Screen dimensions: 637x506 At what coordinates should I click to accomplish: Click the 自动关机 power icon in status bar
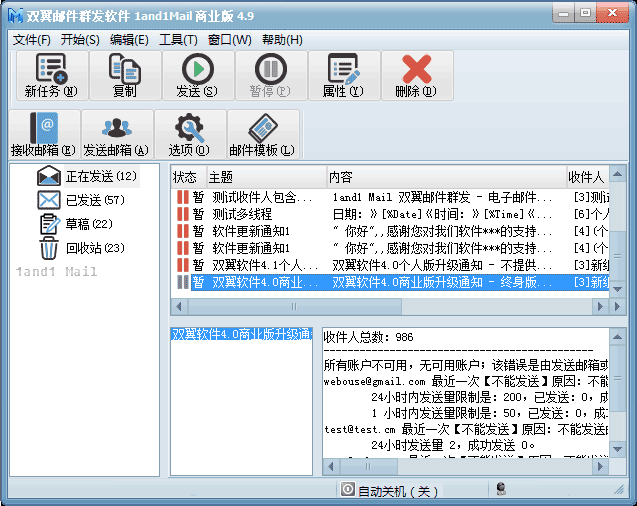pos(347,489)
